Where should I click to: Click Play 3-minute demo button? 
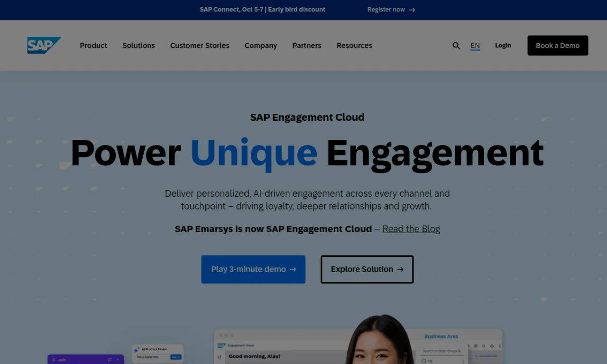[x=253, y=269]
